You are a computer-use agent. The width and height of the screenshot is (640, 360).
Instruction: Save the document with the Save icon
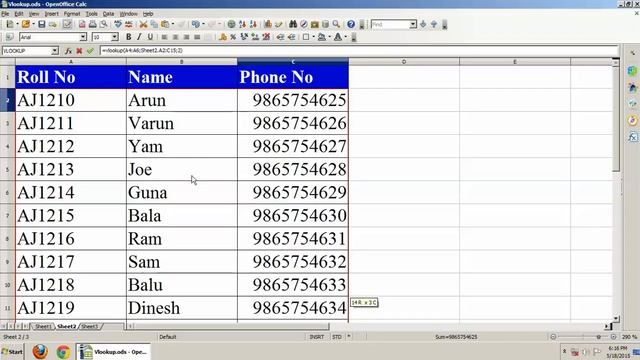pos(42,24)
